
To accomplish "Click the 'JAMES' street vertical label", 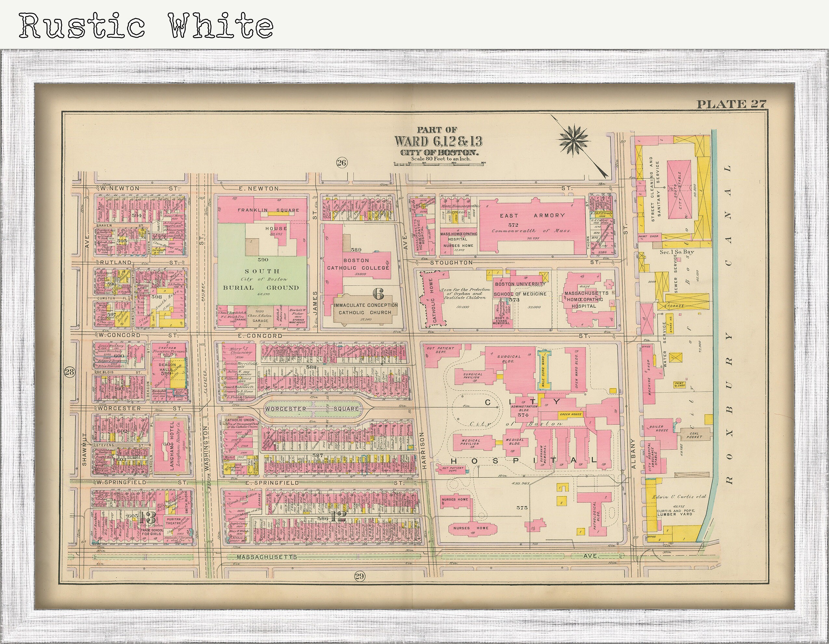I will [315, 302].
